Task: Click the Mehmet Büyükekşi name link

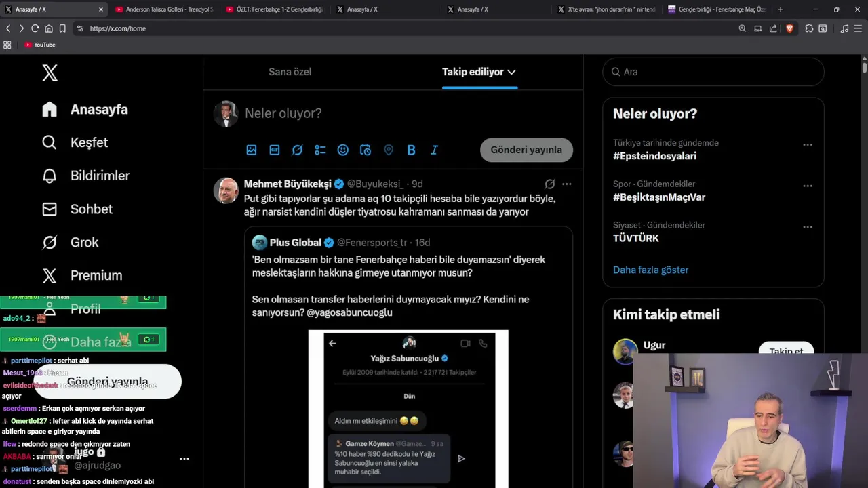Action: pos(288,184)
